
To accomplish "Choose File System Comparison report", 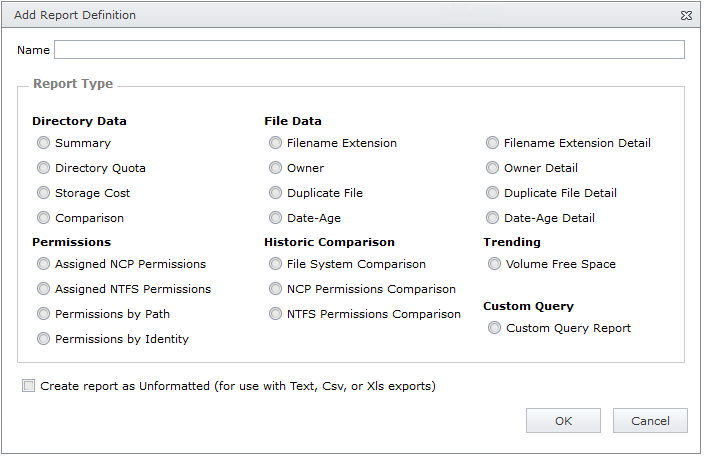I will pos(275,264).
